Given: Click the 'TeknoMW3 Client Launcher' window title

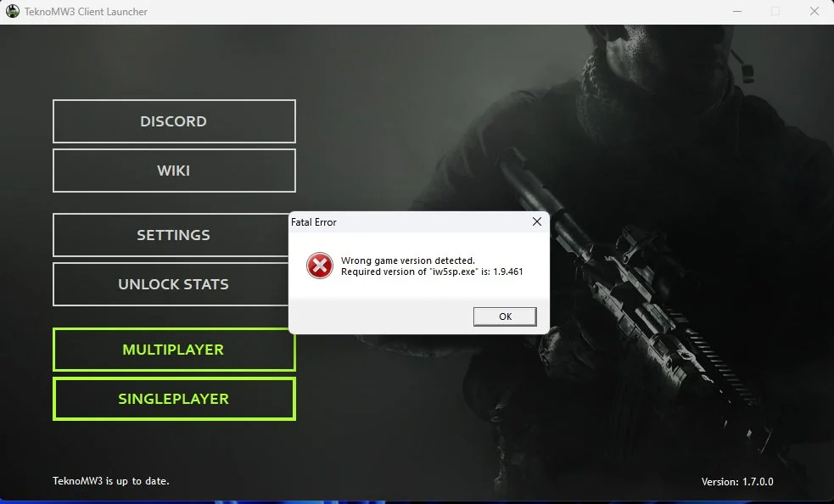Looking at the screenshot, I should coord(86,12).
